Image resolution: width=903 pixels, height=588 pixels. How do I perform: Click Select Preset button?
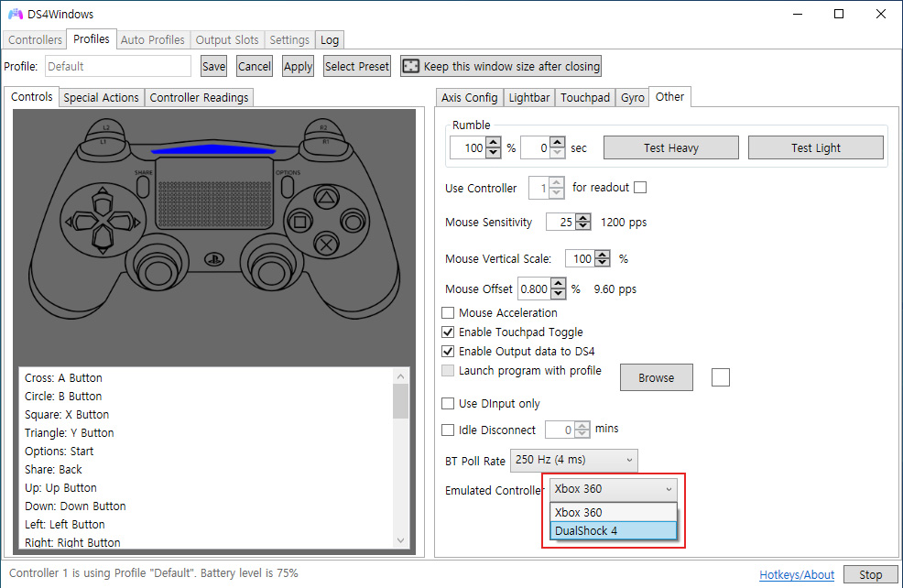click(357, 66)
